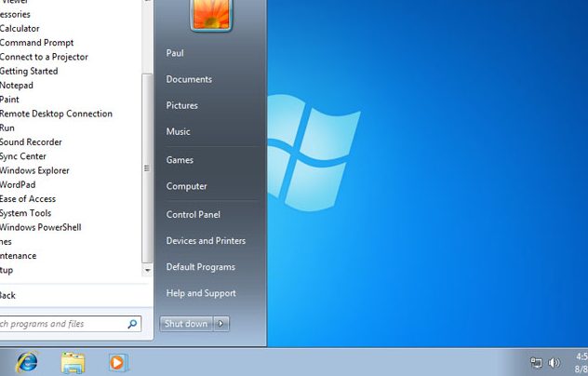Expand the Windows PowerShell folder

40,227
